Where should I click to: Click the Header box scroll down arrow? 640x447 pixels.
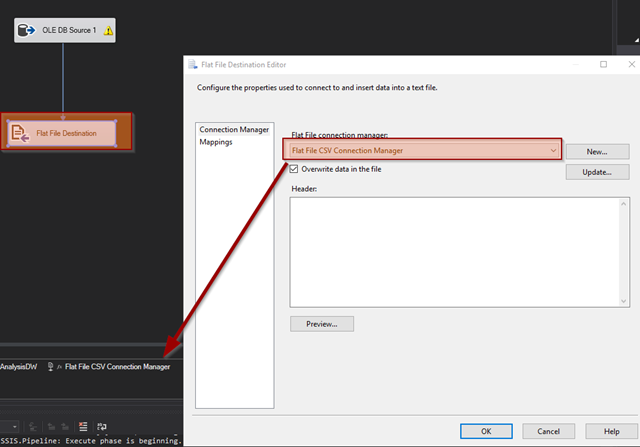623,301
